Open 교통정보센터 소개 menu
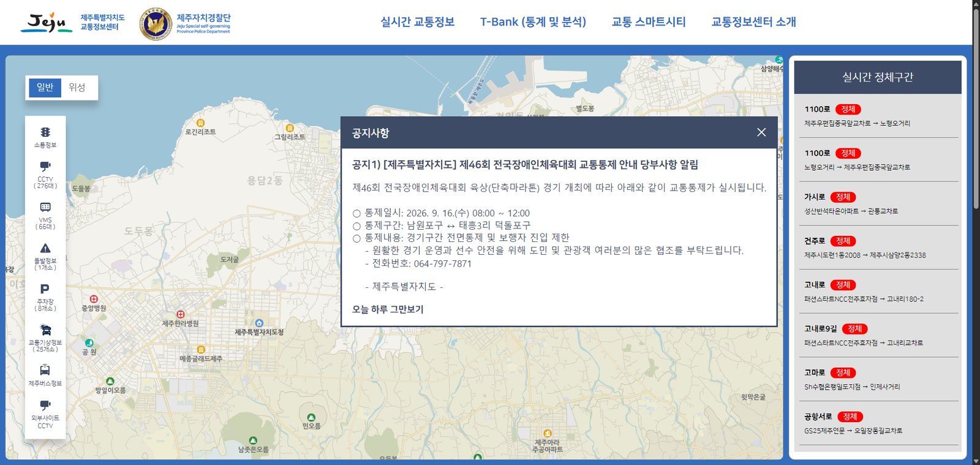 click(754, 22)
